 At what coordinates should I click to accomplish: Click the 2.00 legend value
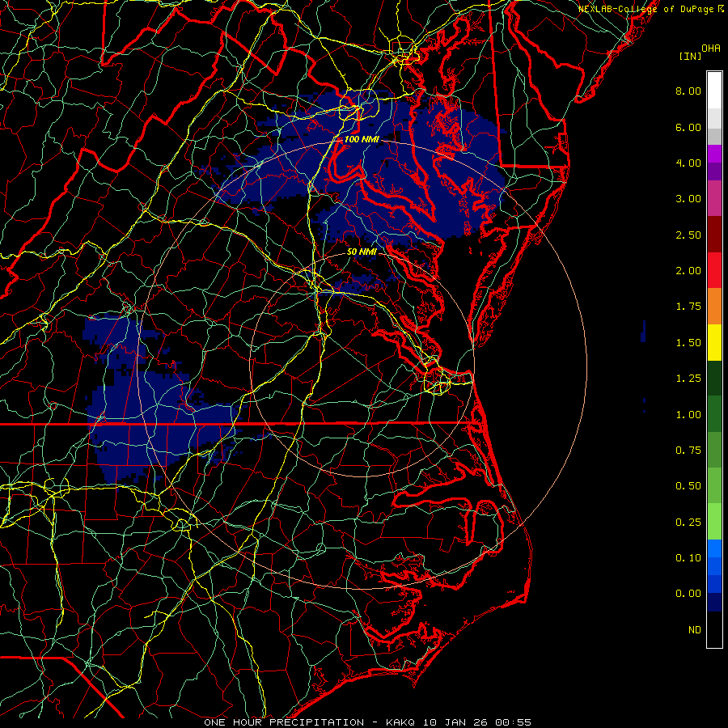coord(688,271)
